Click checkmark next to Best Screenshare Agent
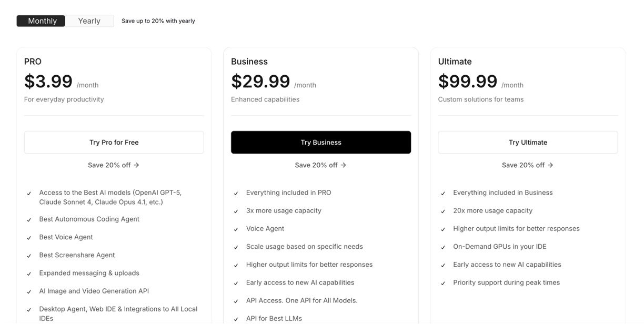Screen dimensions: 644x324 click(x=29, y=256)
